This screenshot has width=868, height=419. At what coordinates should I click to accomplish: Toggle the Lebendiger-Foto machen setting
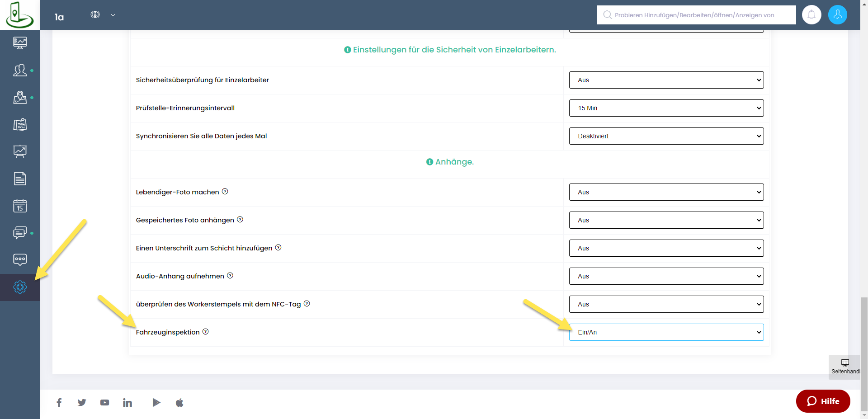(666, 192)
